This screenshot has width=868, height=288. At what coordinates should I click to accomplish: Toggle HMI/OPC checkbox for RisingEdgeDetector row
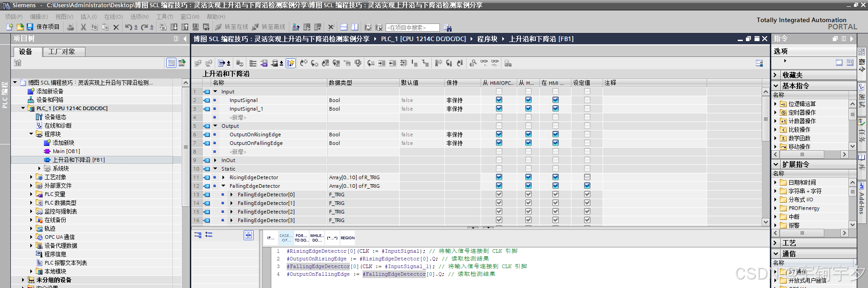pos(499,177)
